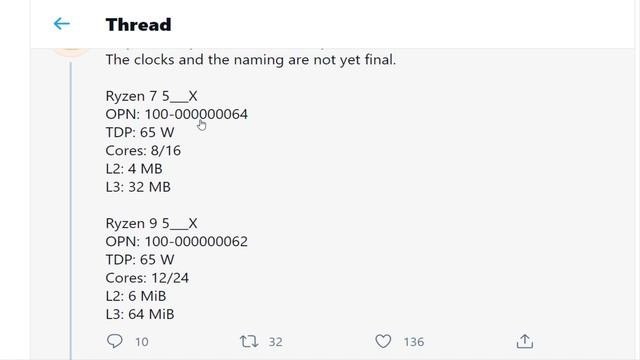The width and height of the screenshot is (640, 360).
Task: View the 136 likes count
Action: point(414,342)
